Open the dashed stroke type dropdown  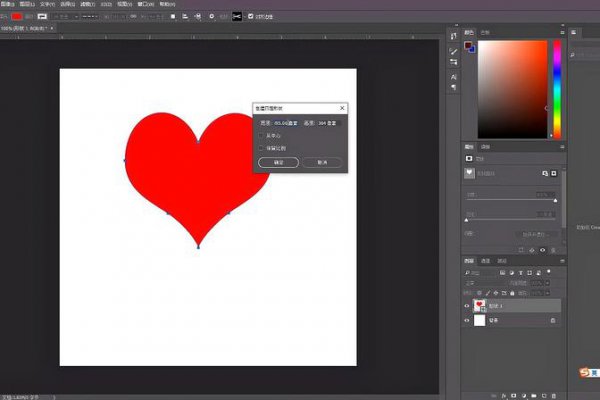point(90,16)
